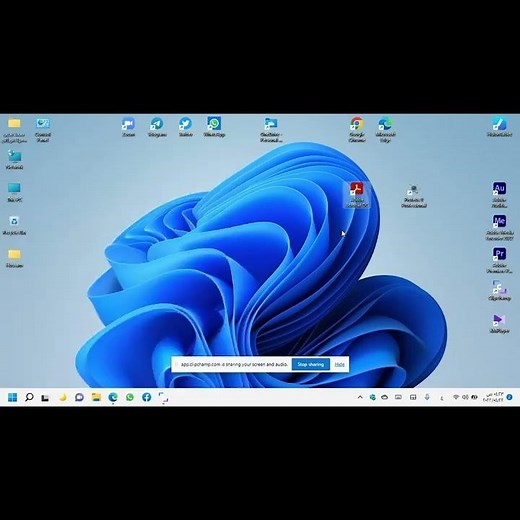Select the Adobe Media Encoder shortcut
Screen dimensions: 520x520
(x=499, y=227)
